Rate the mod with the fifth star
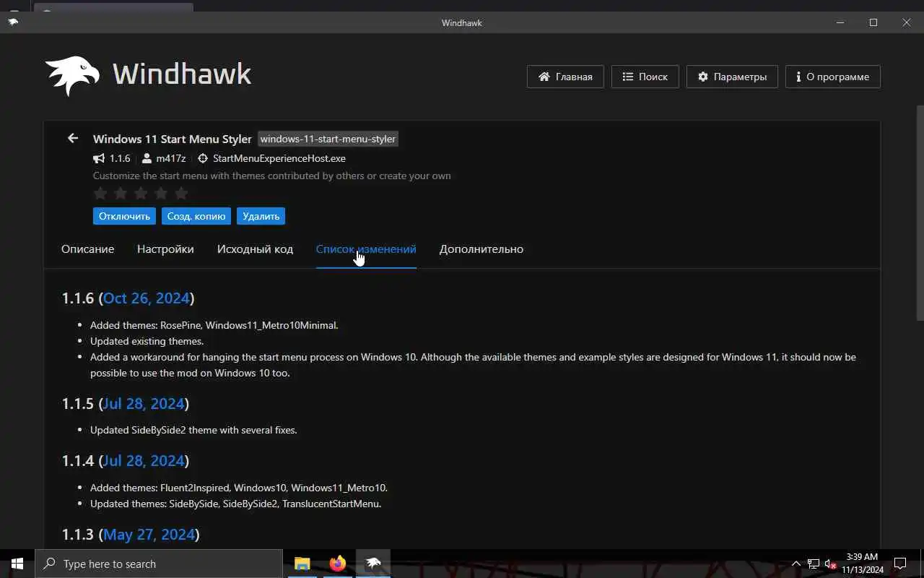924x578 pixels. click(x=181, y=193)
